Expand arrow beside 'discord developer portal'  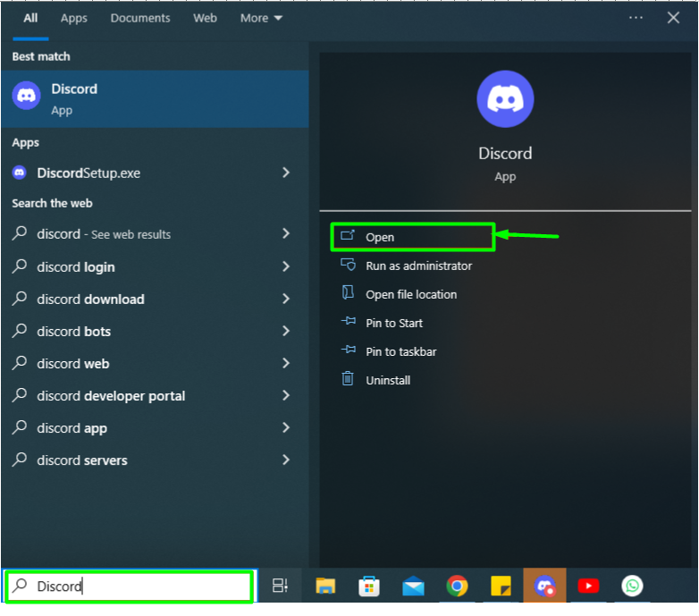286,395
